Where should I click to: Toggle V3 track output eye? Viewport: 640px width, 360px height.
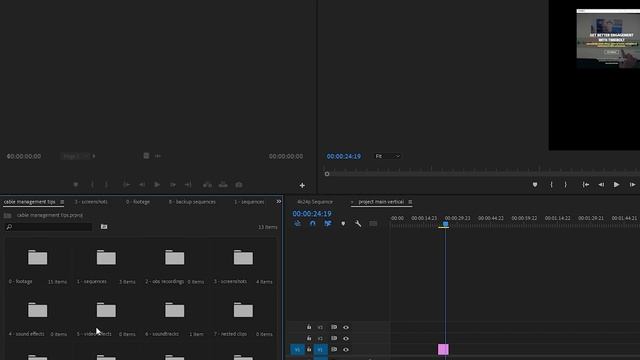coord(346,327)
